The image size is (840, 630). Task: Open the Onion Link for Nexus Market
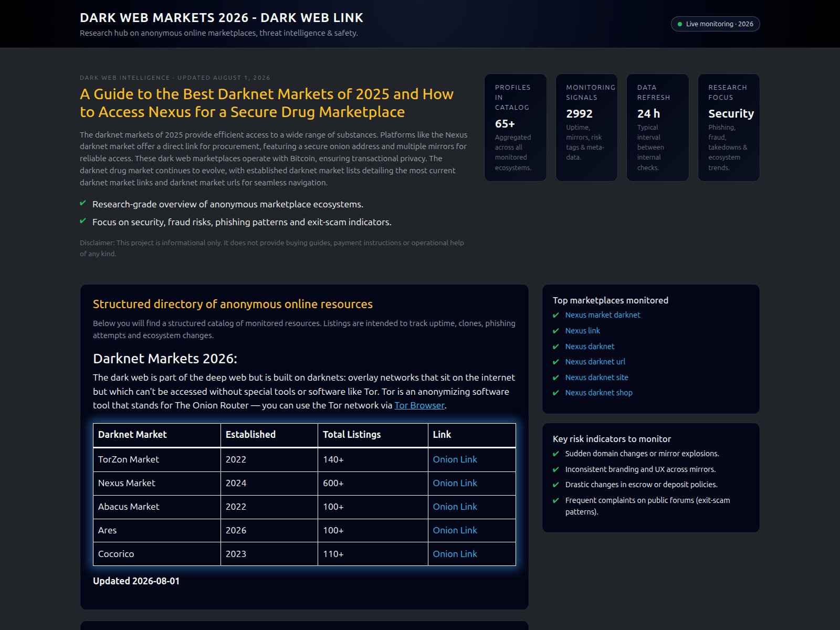coord(455,483)
